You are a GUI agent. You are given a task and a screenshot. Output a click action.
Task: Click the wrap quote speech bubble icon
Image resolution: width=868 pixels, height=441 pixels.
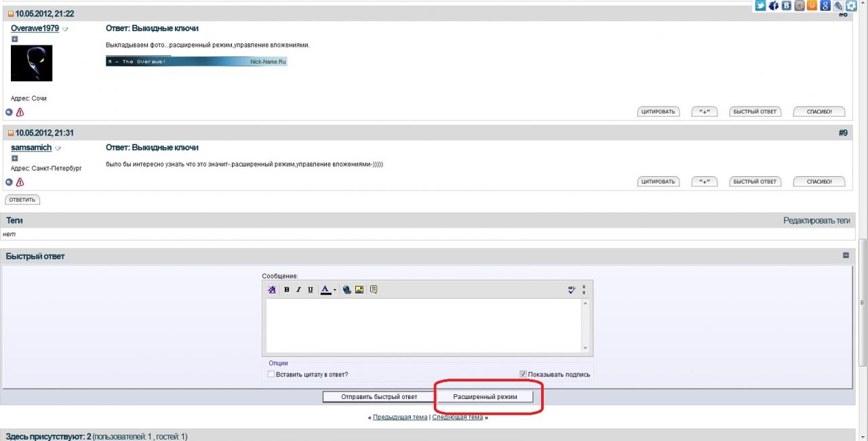pos(374,290)
